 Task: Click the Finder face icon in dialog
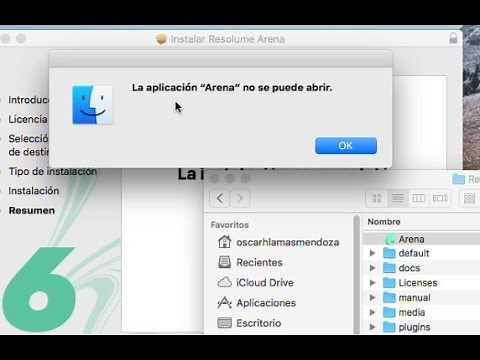point(93,105)
